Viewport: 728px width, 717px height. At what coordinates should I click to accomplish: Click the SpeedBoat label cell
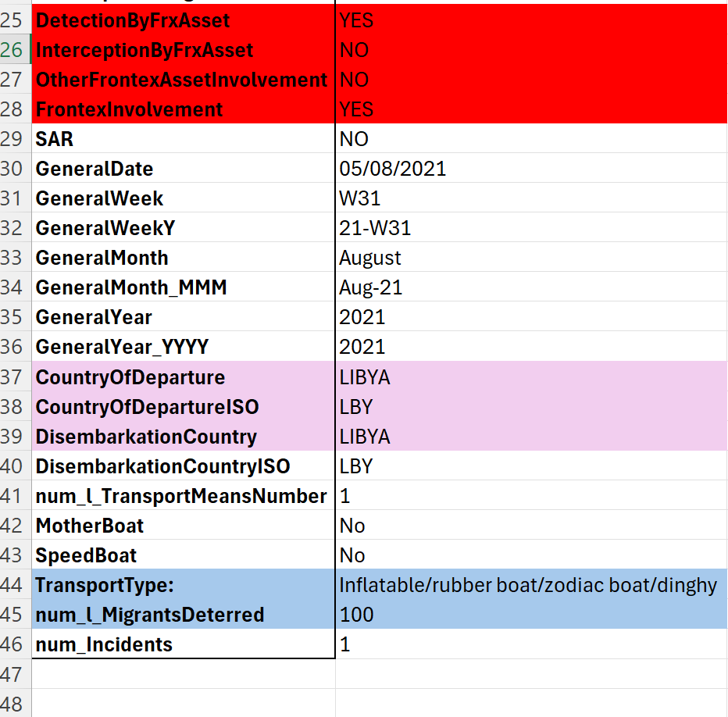(86, 555)
